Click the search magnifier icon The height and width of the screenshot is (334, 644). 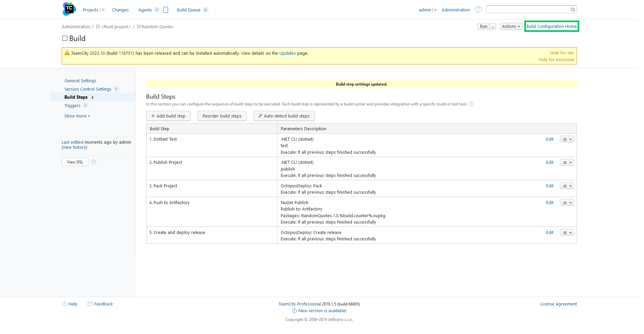coord(573,10)
